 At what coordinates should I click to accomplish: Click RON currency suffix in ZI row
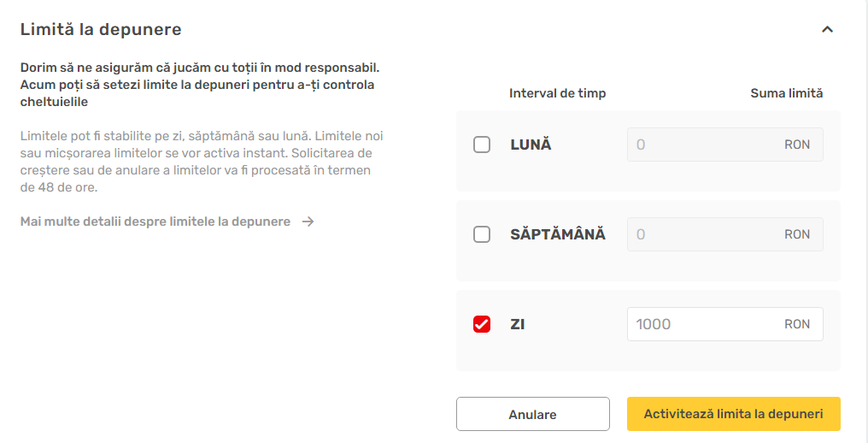click(x=796, y=324)
